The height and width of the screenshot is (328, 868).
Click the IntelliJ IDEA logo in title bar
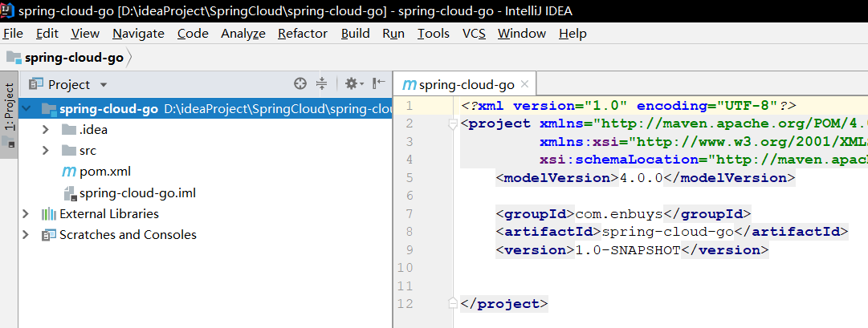click(x=8, y=10)
